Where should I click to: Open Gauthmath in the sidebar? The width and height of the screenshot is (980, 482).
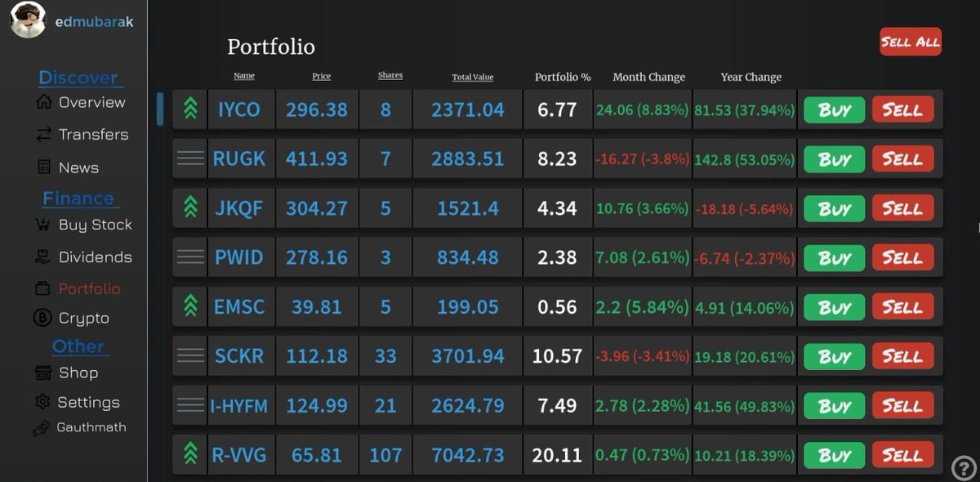[x=91, y=427]
